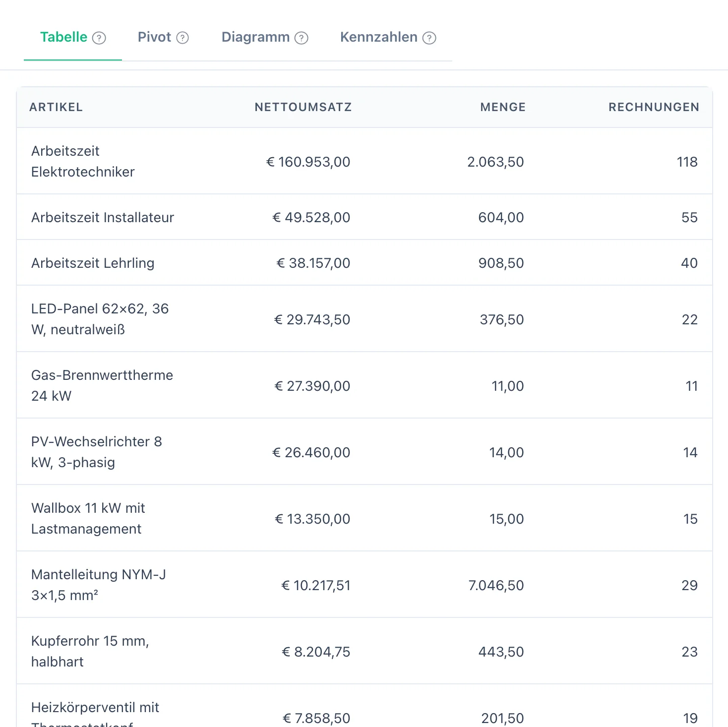Click the help icon next to Diagramm
The image size is (728, 727).
(x=302, y=38)
